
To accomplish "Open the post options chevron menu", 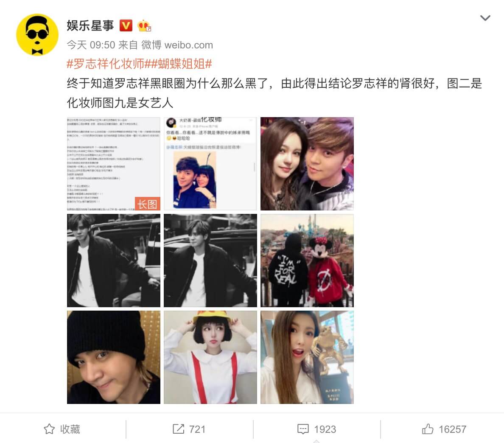I will click(x=485, y=18).
